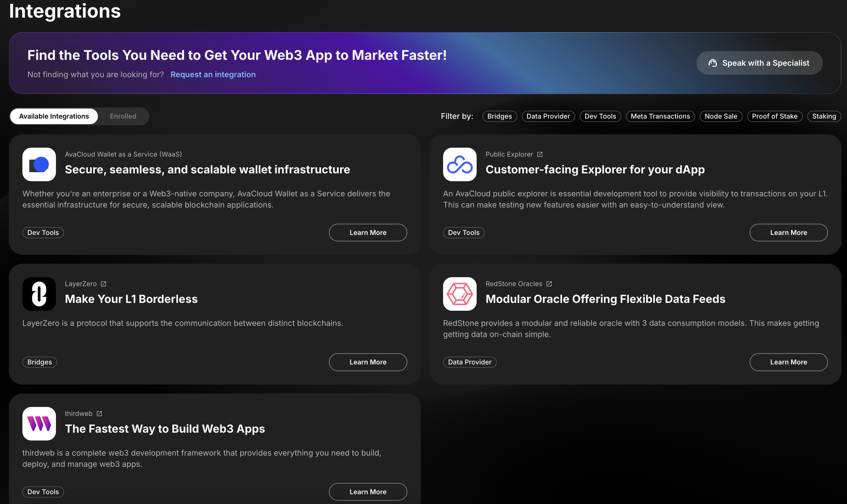Open external link icon beside thirdweb
The height and width of the screenshot is (504, 847).
coord(99,414)
